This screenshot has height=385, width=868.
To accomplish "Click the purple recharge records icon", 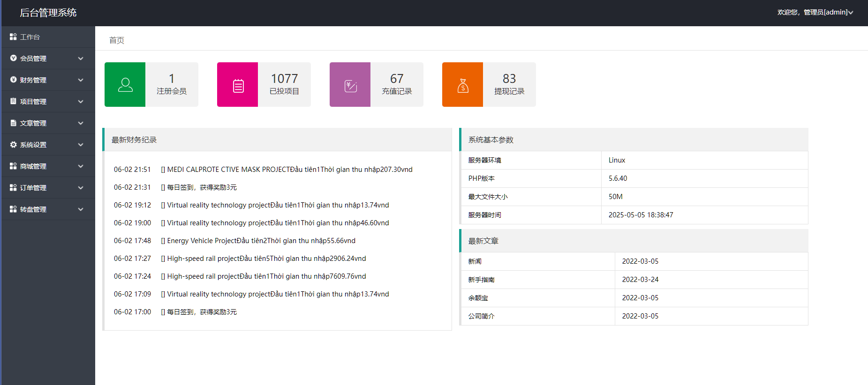I will 350,86.
